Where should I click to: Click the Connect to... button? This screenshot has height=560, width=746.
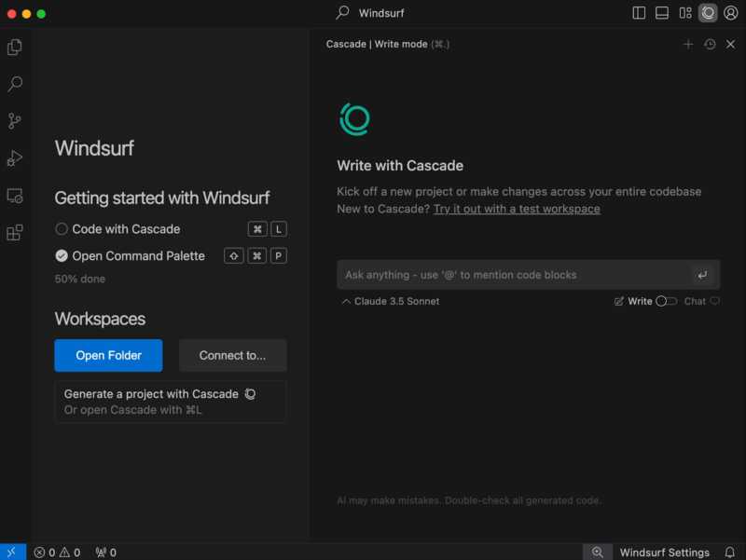(231, 355)
